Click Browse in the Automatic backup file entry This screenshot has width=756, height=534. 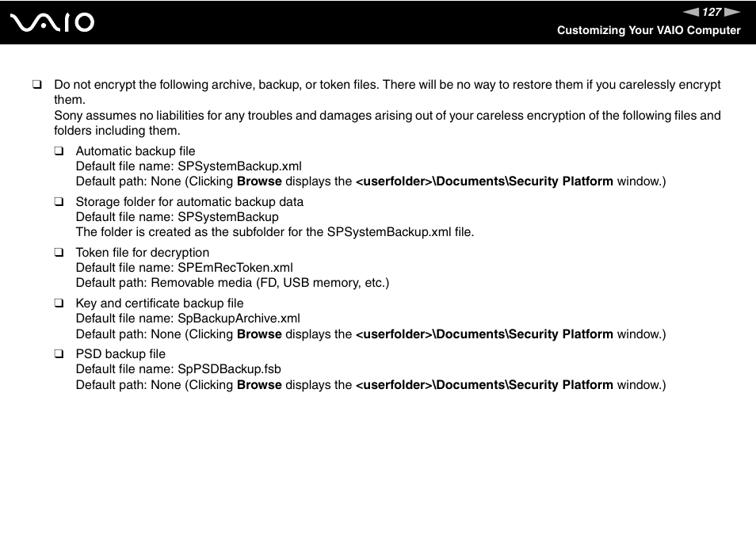(x=259, y=181)
